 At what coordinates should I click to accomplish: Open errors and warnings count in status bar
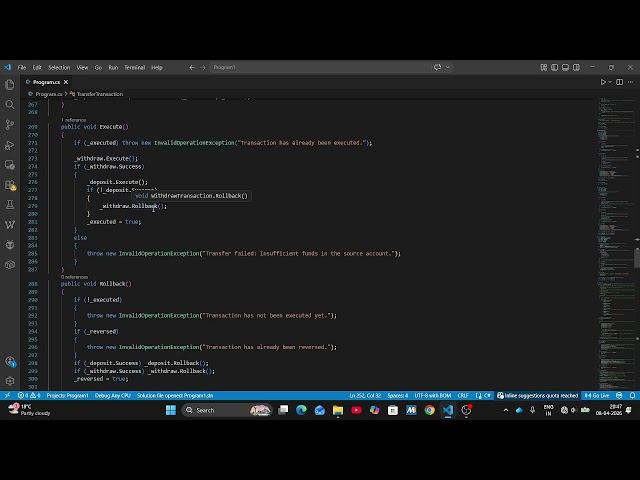[29, 395]
